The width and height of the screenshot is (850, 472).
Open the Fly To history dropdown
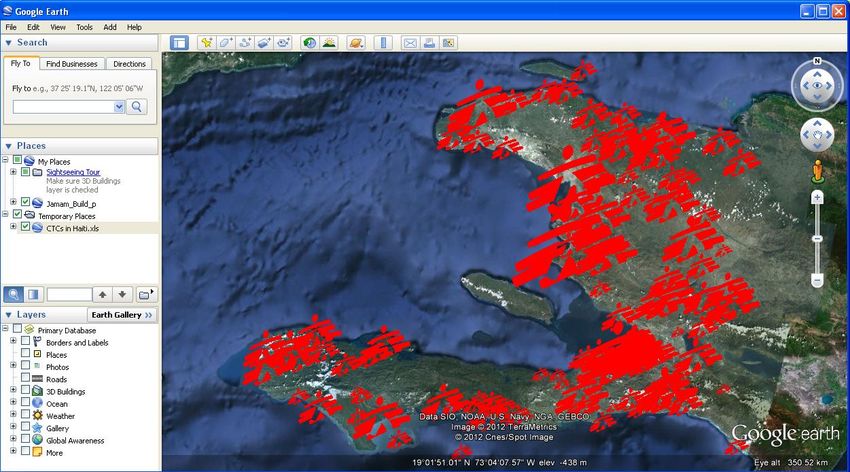tap(119, 107)
